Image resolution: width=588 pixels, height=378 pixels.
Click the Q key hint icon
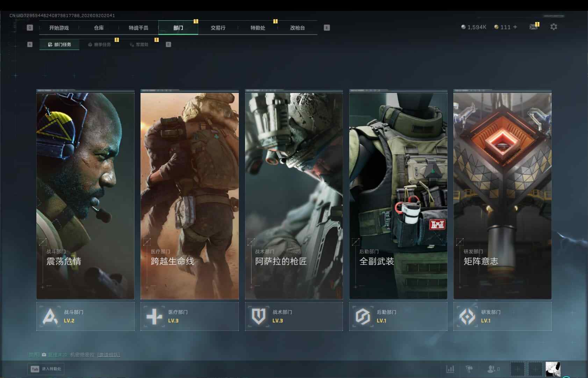tap(30, 28)
